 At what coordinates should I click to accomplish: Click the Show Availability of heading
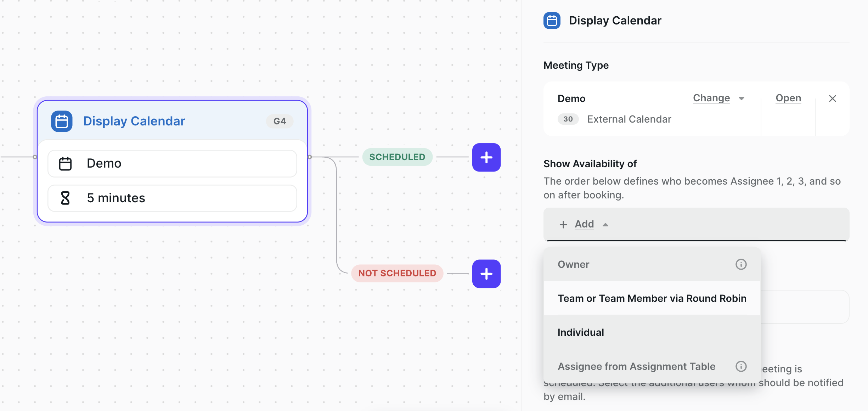[x=590, y=164]
